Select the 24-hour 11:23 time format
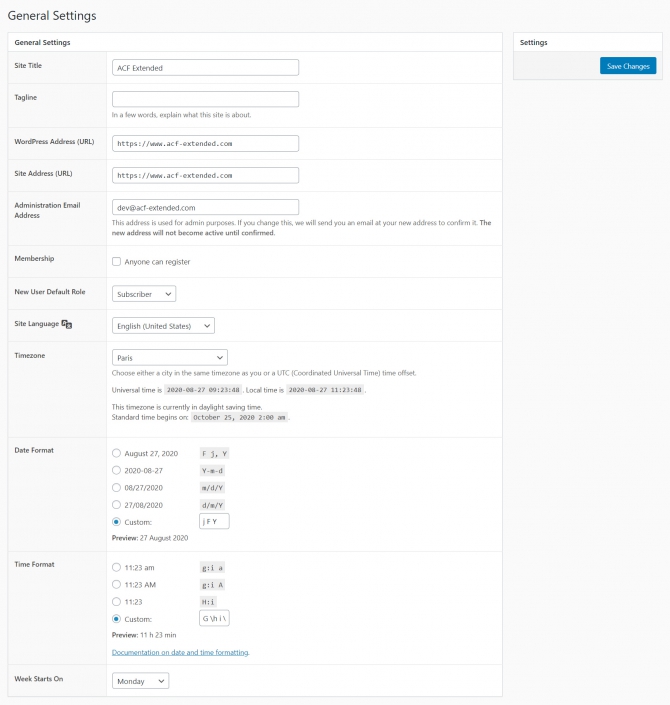670x705 pixels. pos(117,601)
